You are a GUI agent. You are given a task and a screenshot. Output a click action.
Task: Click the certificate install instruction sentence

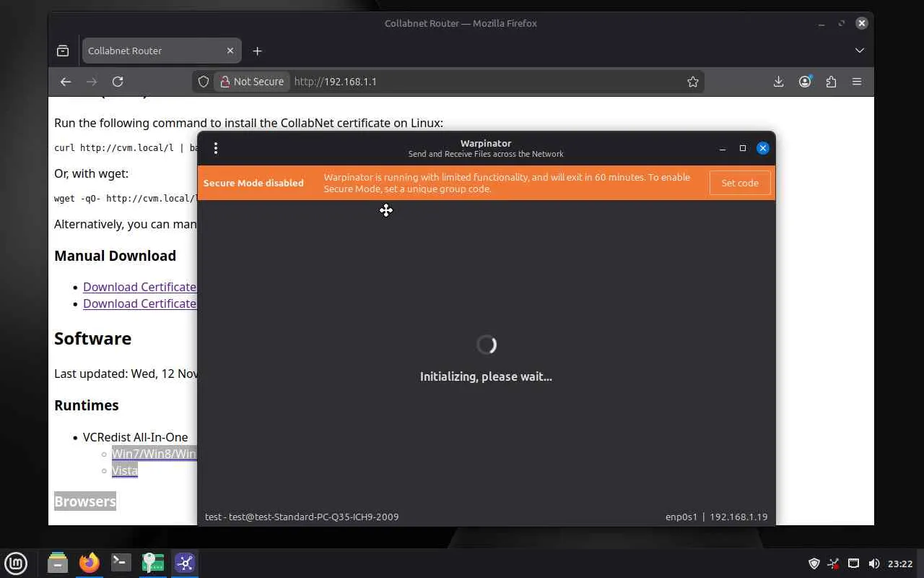[248, 123]
